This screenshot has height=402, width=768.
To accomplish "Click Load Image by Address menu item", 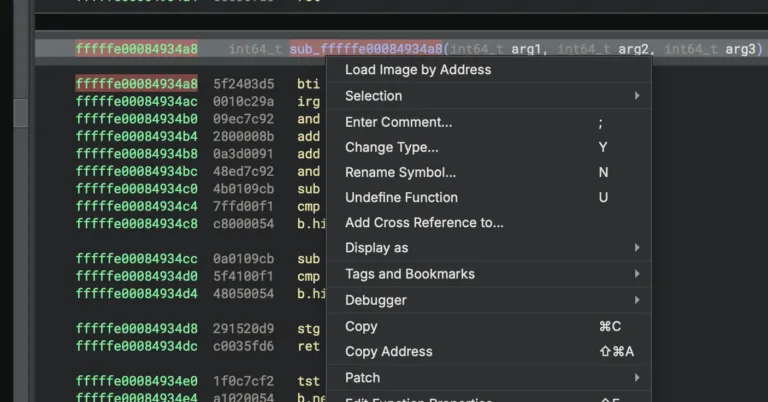I will (417, 70).
